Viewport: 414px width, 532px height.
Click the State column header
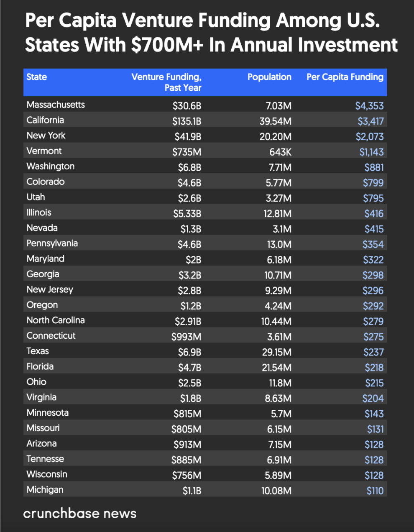tap(37, 77)
